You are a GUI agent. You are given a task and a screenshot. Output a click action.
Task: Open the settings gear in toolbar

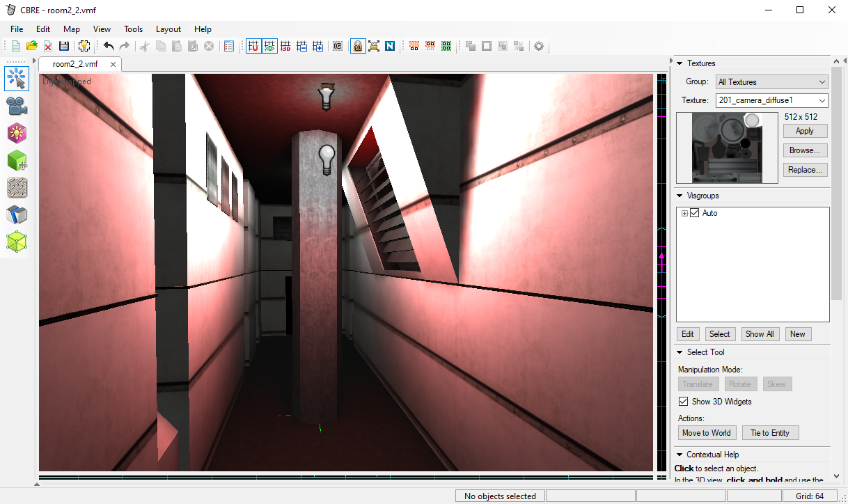(x=538, y=46)
